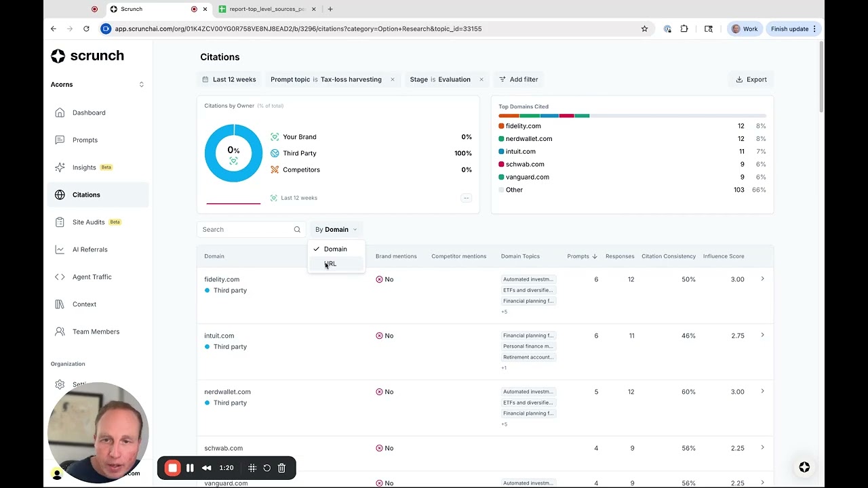Toggle the By Domain dropdown
This screenshot has height=488, width=868.
336,229
